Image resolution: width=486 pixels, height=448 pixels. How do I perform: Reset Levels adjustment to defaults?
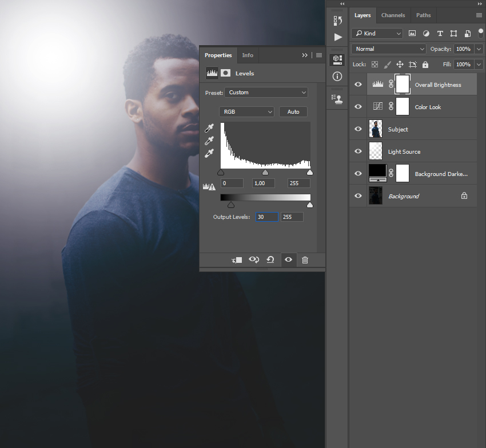coord(270,260)
